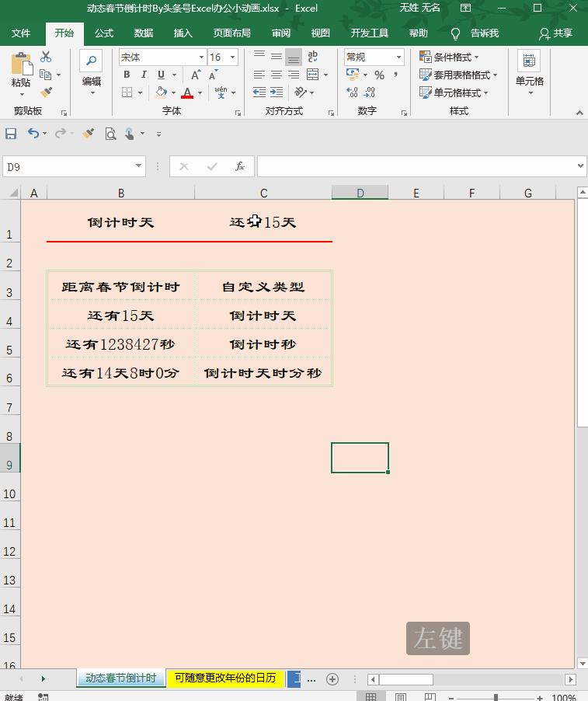Expand the formula bar

(x=580, y=166)
